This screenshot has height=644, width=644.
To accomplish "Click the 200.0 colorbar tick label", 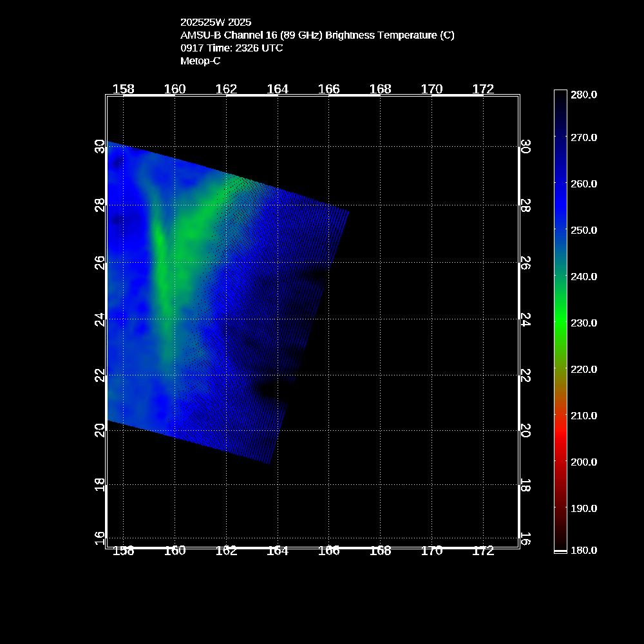I will [584, 462].
